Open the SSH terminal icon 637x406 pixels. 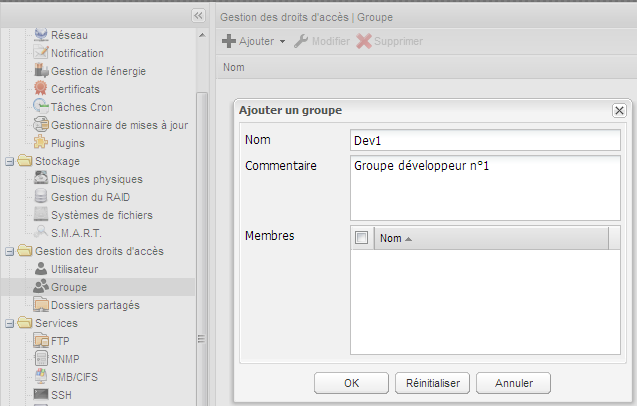(41, 395)
